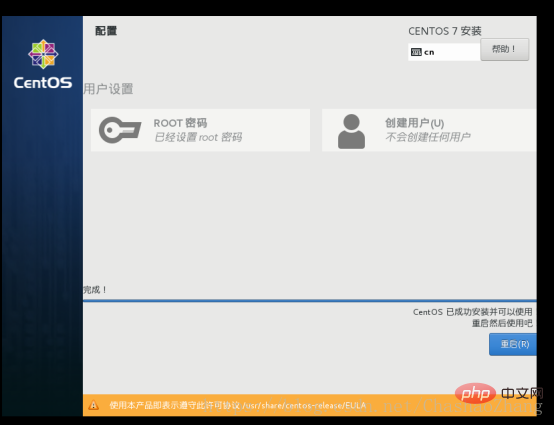Select the cn keyboard layout field

(x=444, y=52)
